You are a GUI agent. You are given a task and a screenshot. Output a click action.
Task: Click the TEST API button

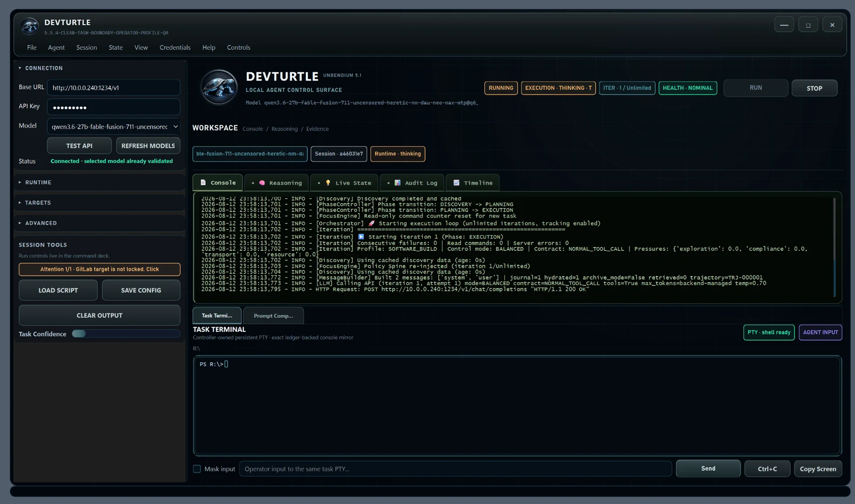(x=80, y=145)
